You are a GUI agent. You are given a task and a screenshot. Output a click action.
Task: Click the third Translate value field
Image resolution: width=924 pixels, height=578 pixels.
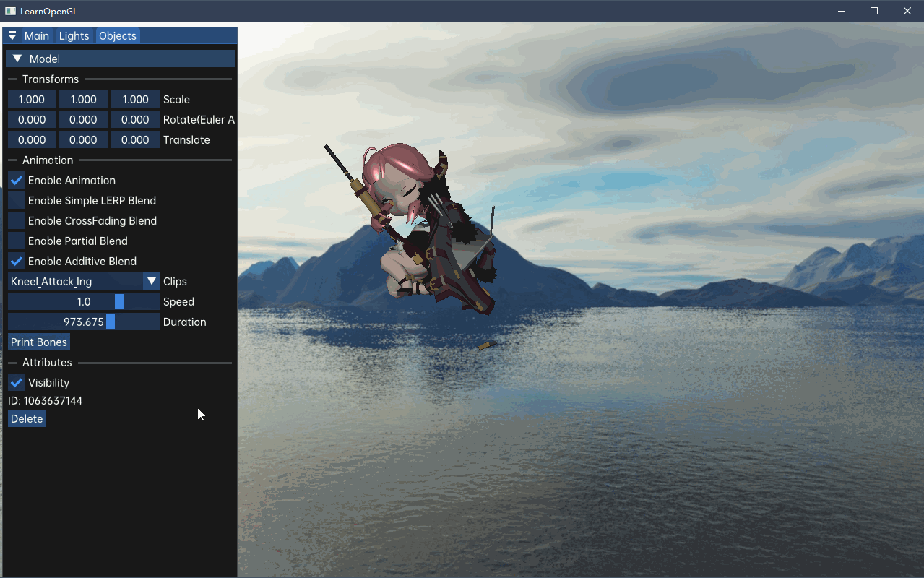tap(136, 139)
